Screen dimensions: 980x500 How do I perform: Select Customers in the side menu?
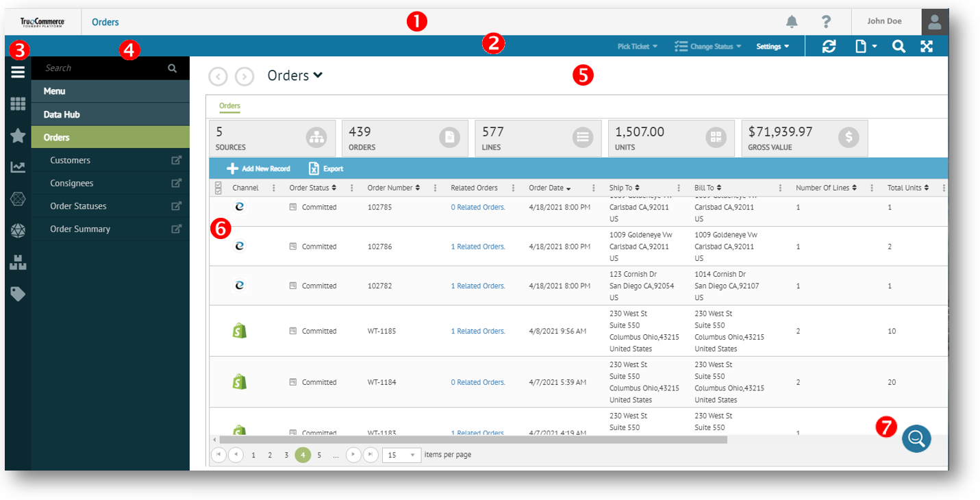[71, 160]
